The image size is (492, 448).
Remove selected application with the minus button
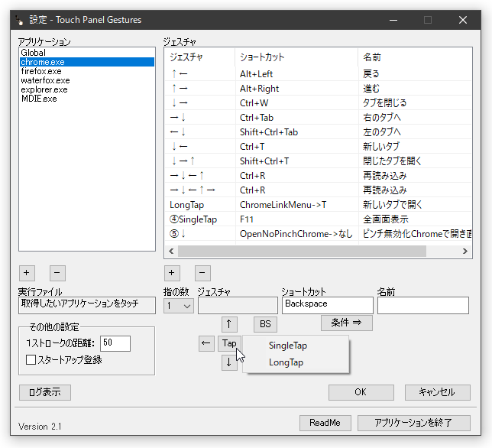[57, 273]
